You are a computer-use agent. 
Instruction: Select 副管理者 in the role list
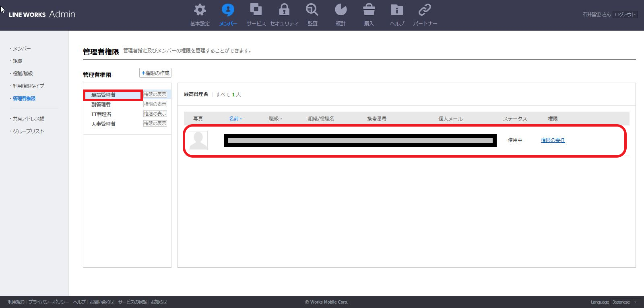[101, 105]
